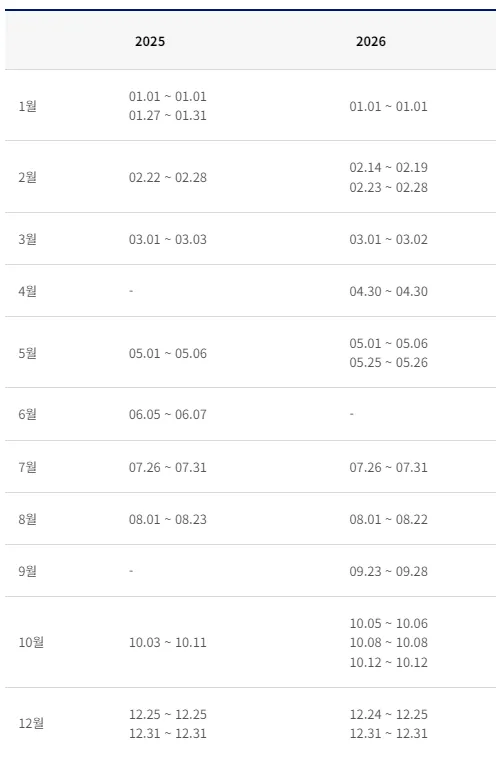Click the 04.30 ~ 04.30 date
This screenshot has height=760, width=496.
tap(388, 291)
